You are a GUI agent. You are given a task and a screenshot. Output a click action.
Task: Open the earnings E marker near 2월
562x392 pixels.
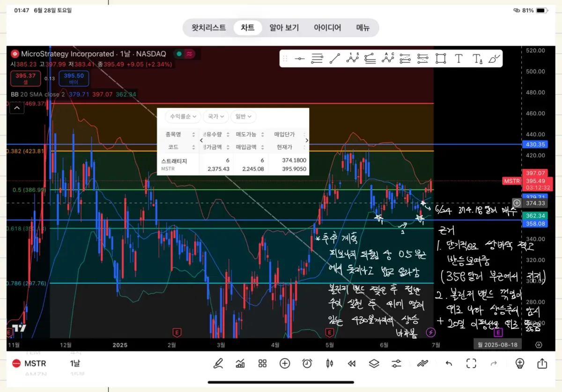click(177, 333)
